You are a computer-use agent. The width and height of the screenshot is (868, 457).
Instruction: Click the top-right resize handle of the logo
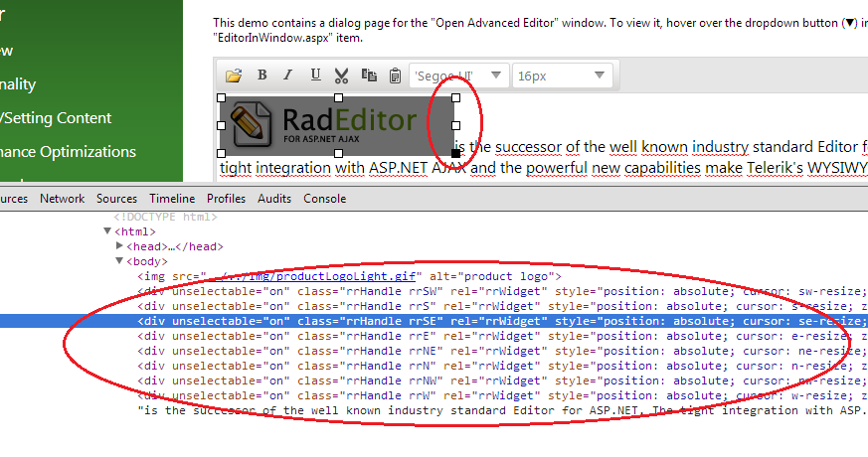(x=455, y=98)
